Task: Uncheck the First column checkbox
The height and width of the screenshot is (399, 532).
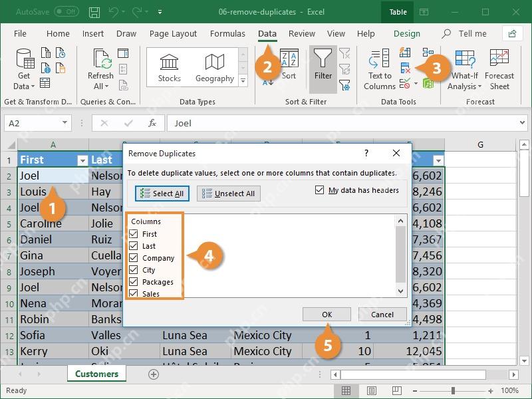Action: coord(134,234)
